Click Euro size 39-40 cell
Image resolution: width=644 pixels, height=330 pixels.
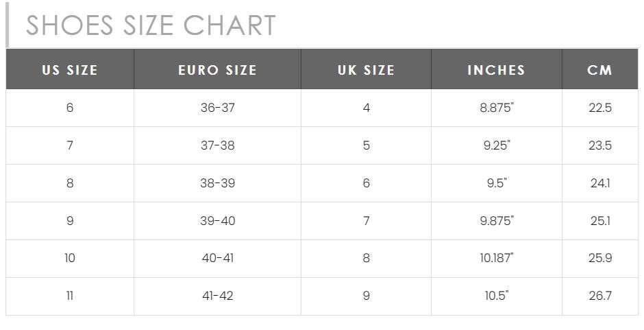pyautogui.click(x=217, y=221)
